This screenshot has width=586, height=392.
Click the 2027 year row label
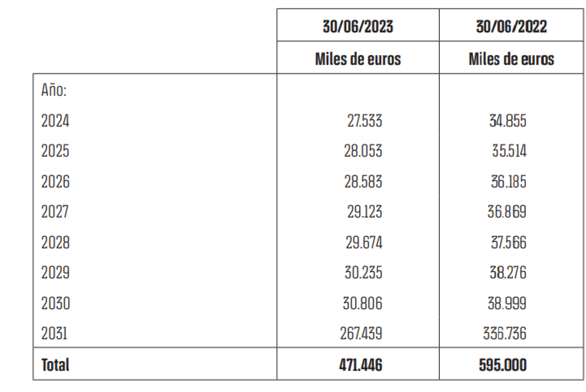pos(55,212)
